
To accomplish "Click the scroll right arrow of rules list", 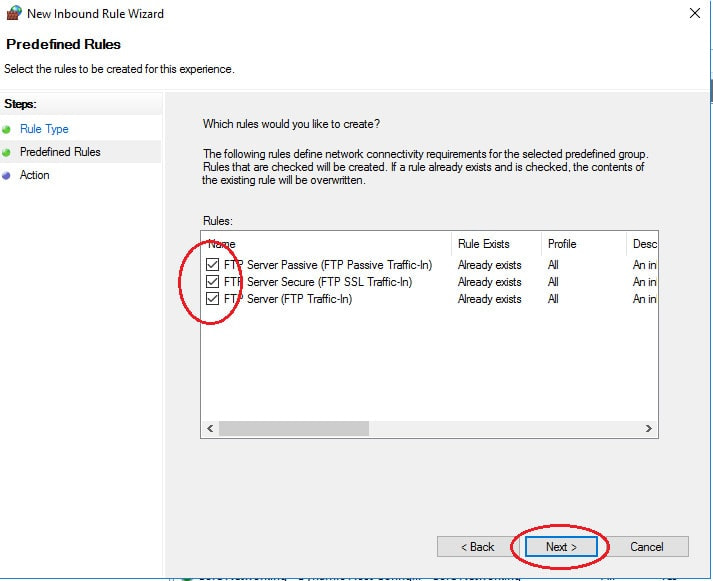I will point(649,428).
